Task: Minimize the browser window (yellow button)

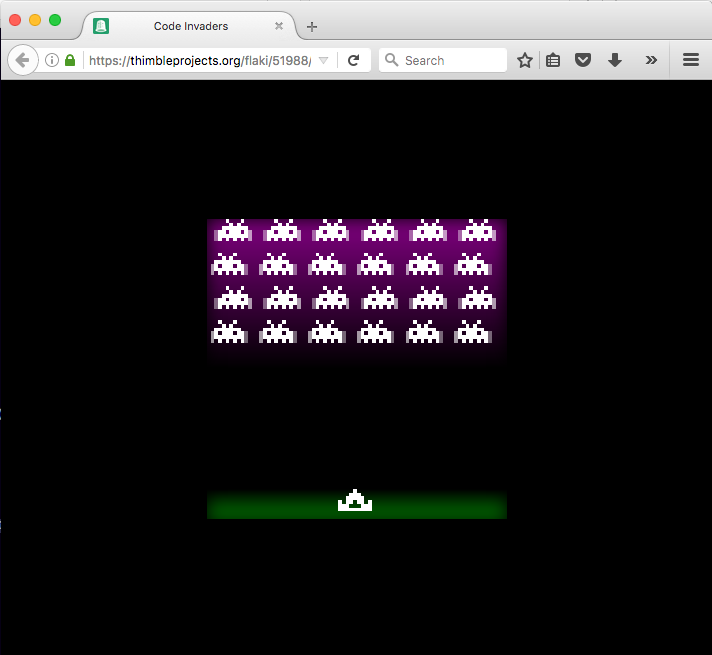Action: [35, 20]
